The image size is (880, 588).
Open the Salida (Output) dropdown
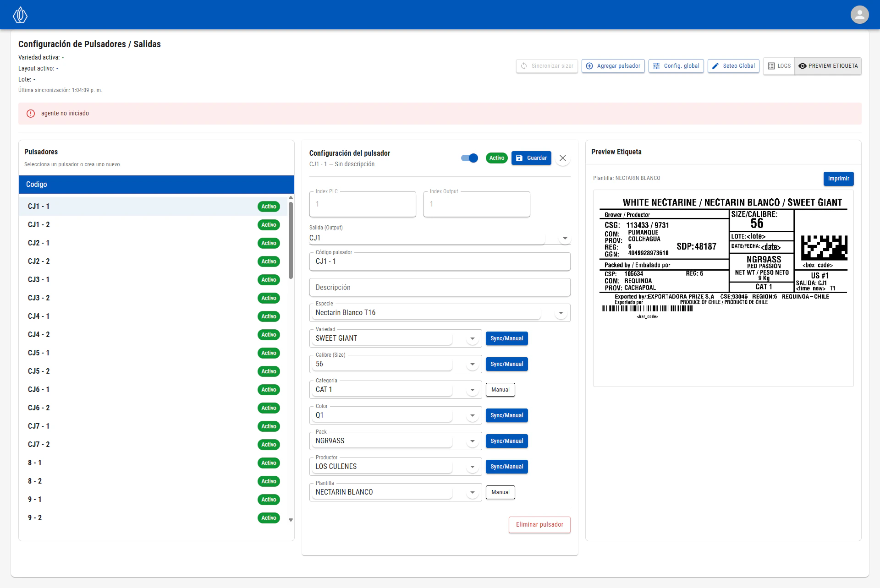pos(565,238)
